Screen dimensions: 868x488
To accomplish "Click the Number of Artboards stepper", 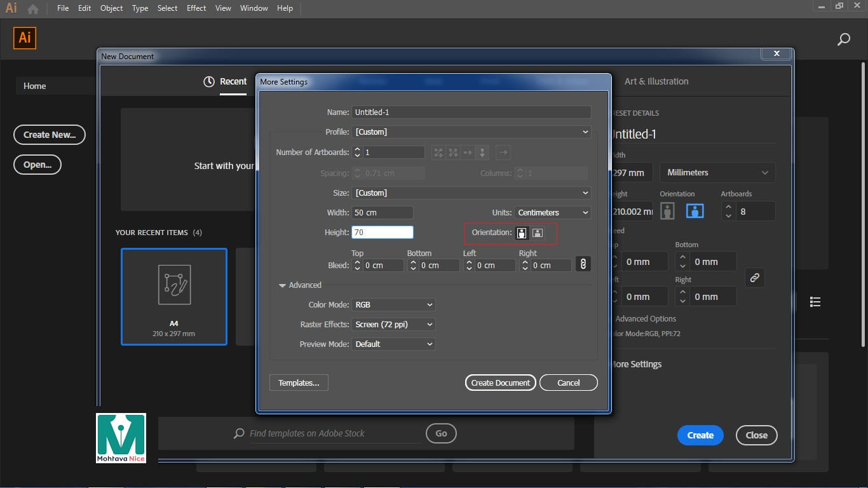I will pyautogui.click(x=358, y=152).
